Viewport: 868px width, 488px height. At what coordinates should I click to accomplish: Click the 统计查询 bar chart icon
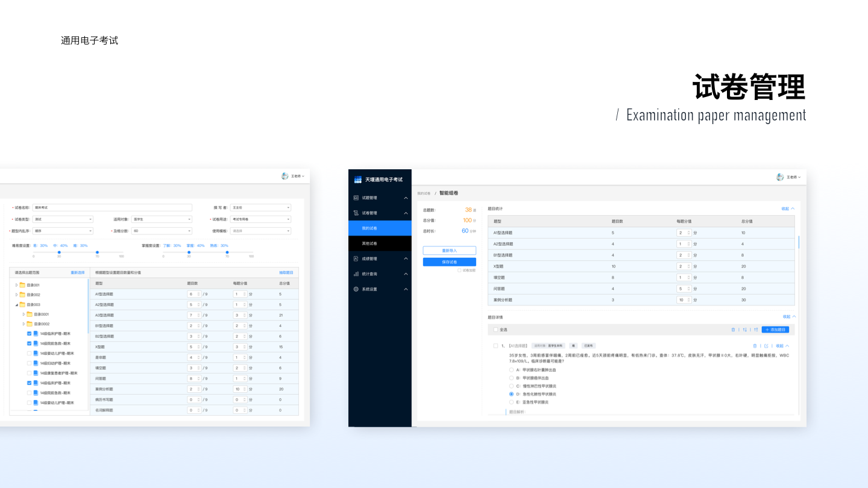tap(356, 274)
